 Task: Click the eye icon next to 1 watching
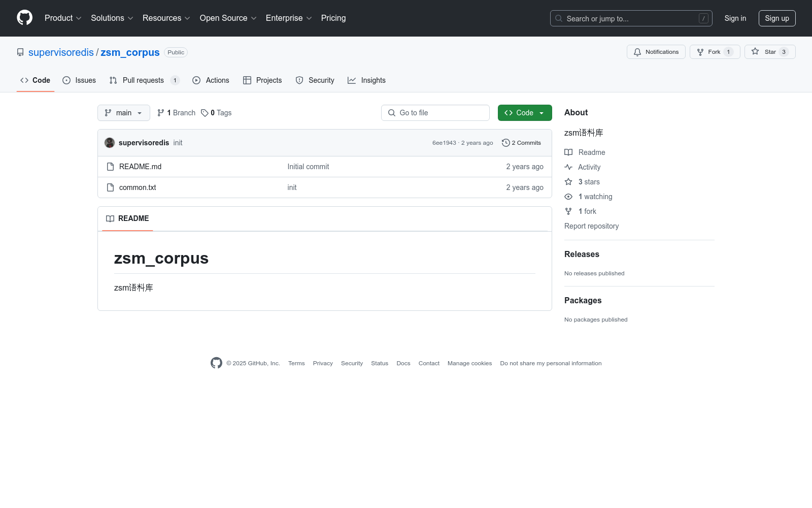tap(568, 197)
